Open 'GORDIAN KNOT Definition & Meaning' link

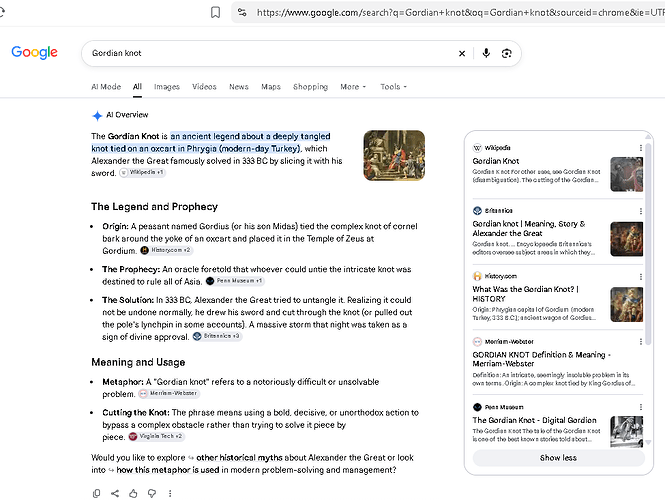coord(541,359)
